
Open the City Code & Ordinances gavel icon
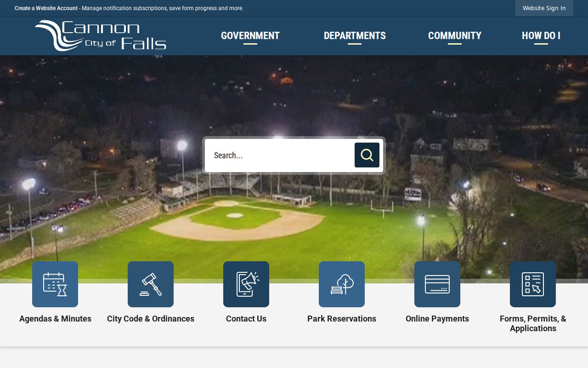[151, 284]
